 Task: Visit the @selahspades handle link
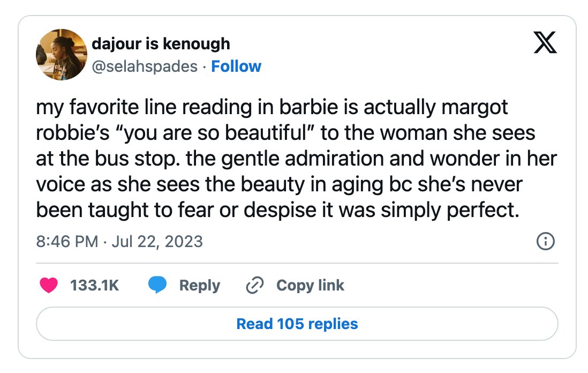tap(145, 66)
